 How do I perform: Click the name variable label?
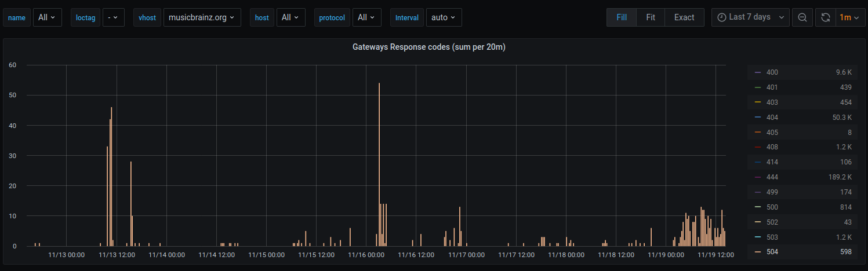click(x=17, y=17)
